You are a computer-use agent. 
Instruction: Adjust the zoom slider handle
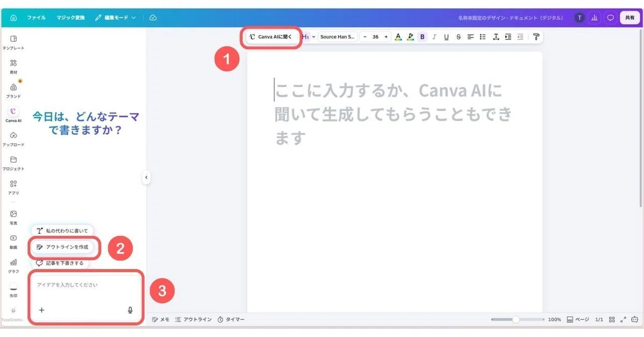516,319
